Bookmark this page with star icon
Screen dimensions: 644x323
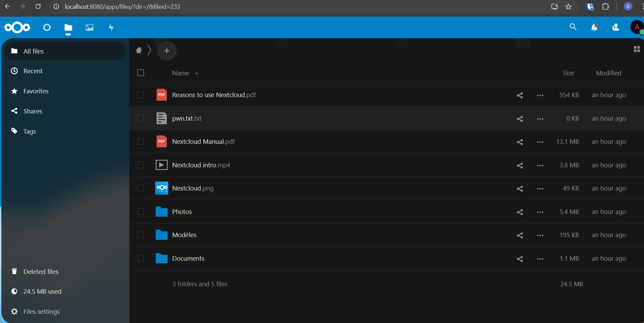coord(568,6)
